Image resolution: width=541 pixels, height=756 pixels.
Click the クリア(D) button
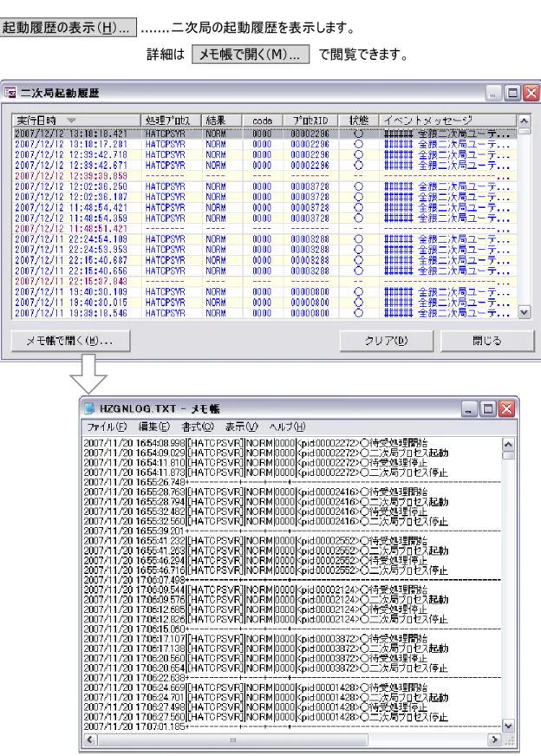point(386,341)
